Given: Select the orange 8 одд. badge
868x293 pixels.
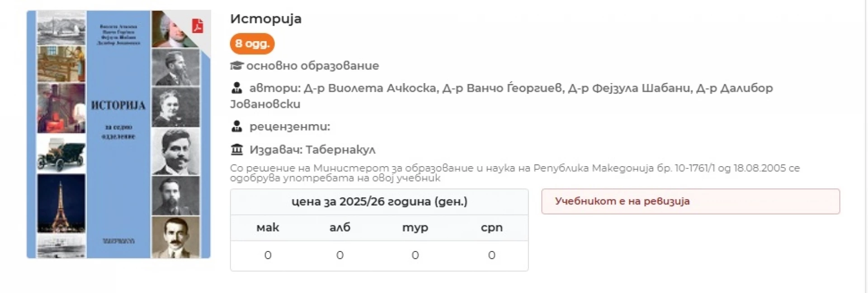Looking at the screenshot, I should (252, 44).
